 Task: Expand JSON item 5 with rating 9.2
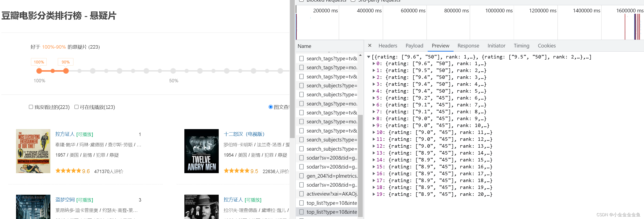click(x=374, y=98)
